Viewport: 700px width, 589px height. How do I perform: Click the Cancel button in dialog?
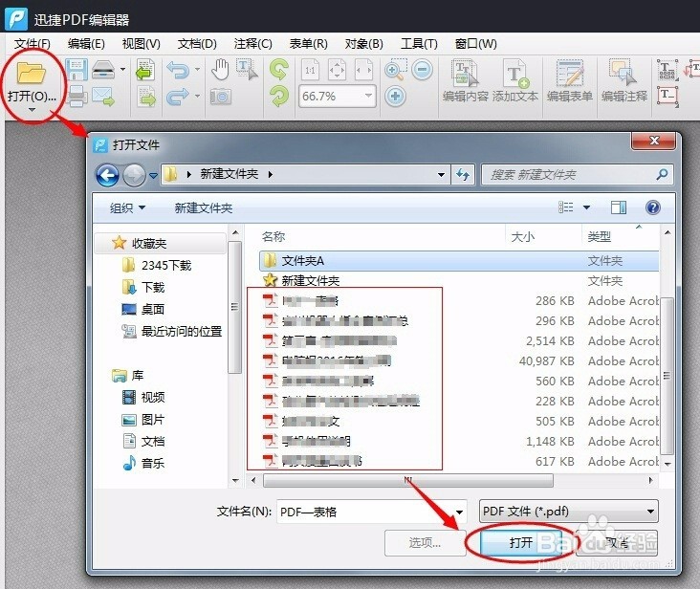tap(618, 542)
